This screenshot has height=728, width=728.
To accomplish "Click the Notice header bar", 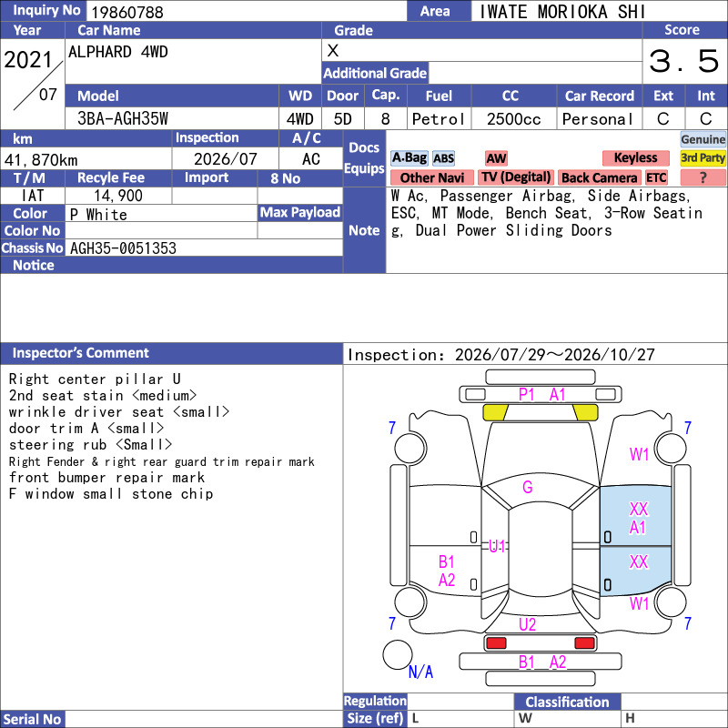I will click(x=171, y=265).
